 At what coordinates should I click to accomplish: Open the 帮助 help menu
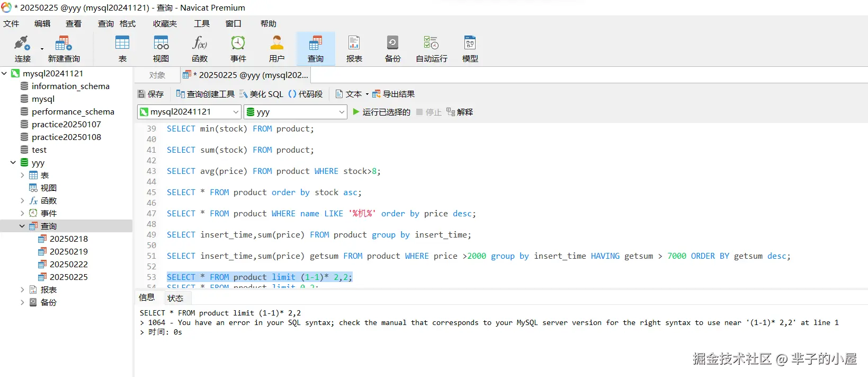pyautogui.click(x=269, y=23)
